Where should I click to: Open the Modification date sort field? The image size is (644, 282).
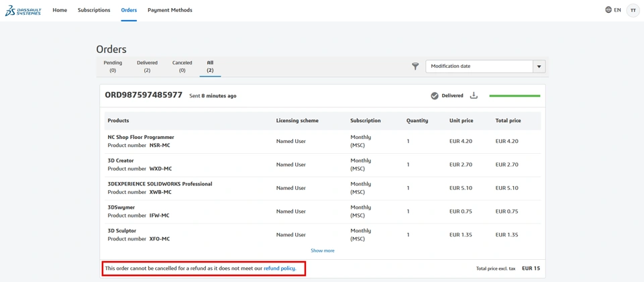[479, 66]
